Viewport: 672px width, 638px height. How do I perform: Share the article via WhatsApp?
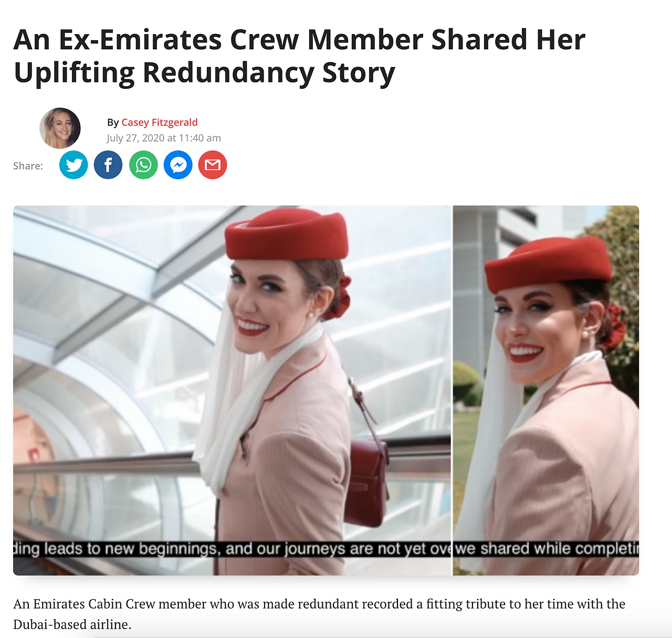pos(143,165)
